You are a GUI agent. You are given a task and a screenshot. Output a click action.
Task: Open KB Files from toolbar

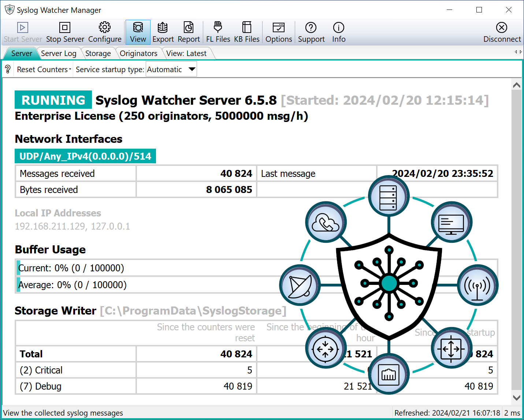pos(247,32)
